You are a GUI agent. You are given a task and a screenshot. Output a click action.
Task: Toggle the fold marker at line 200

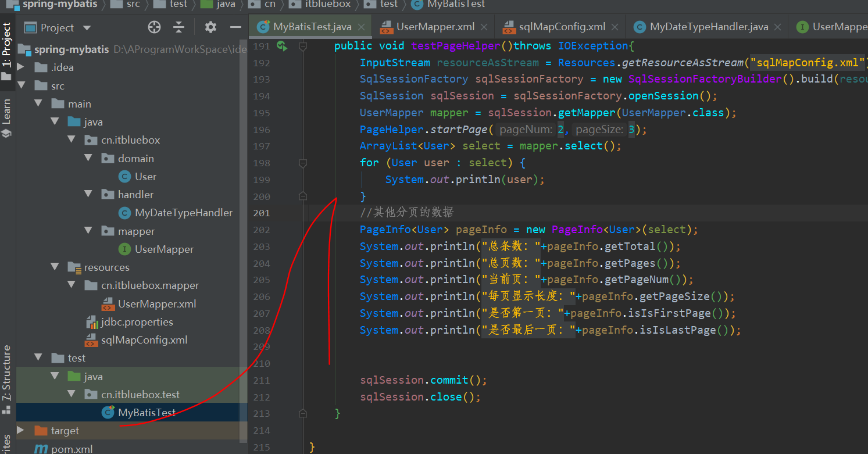click(303, 196)
